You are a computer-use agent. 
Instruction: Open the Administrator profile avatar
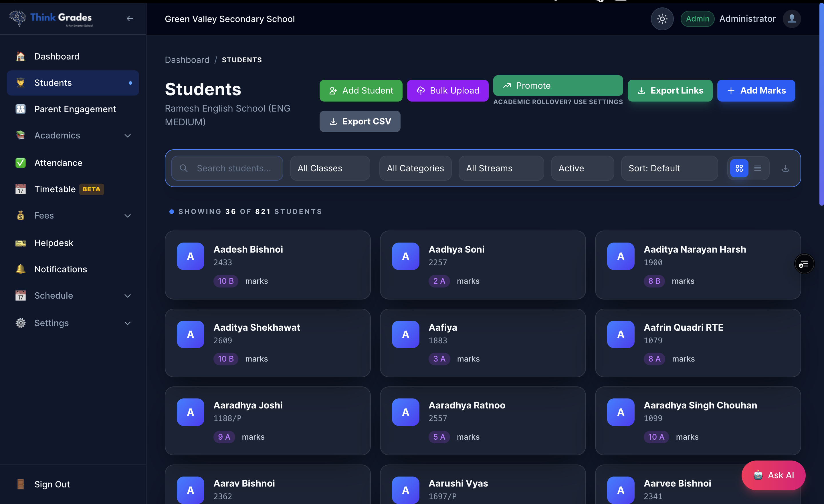click(791, 19)
